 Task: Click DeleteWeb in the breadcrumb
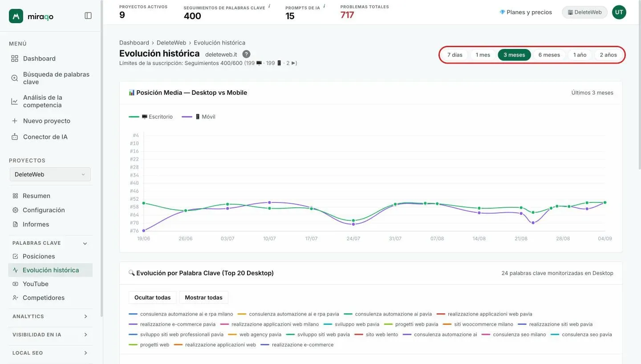click(x=171, y=43)
